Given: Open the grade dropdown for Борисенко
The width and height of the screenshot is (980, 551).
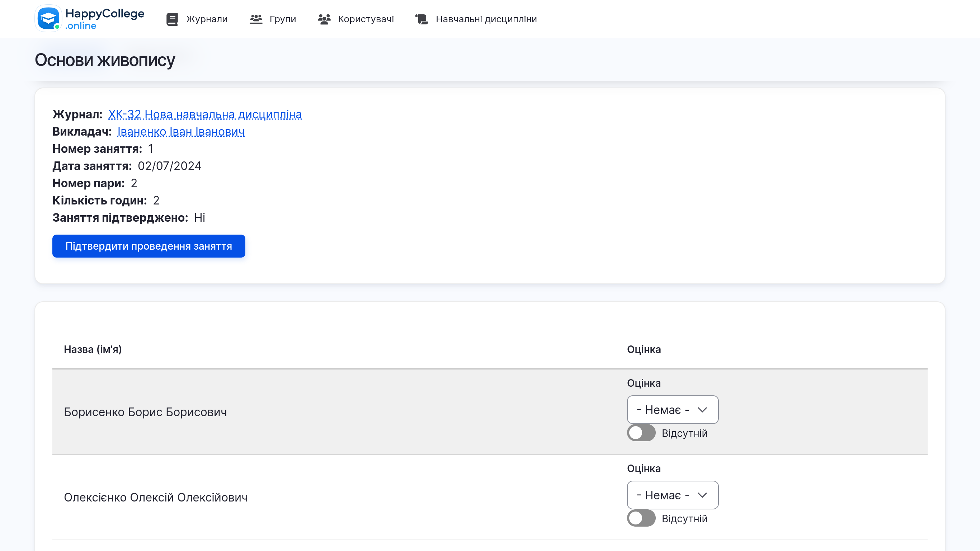Looking at the screenshot, I should click(x=673, y=410).
